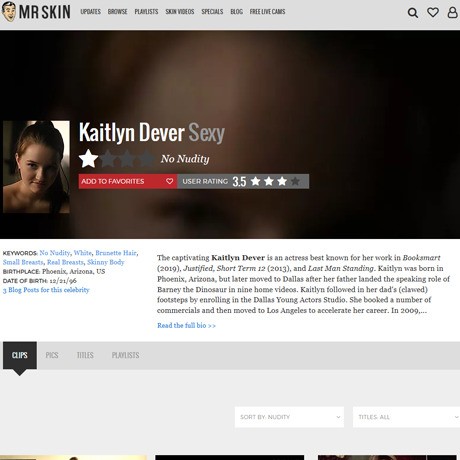Add to Favorites toggle button
This screenshot has height=460, width=460.
click(128, 181)
